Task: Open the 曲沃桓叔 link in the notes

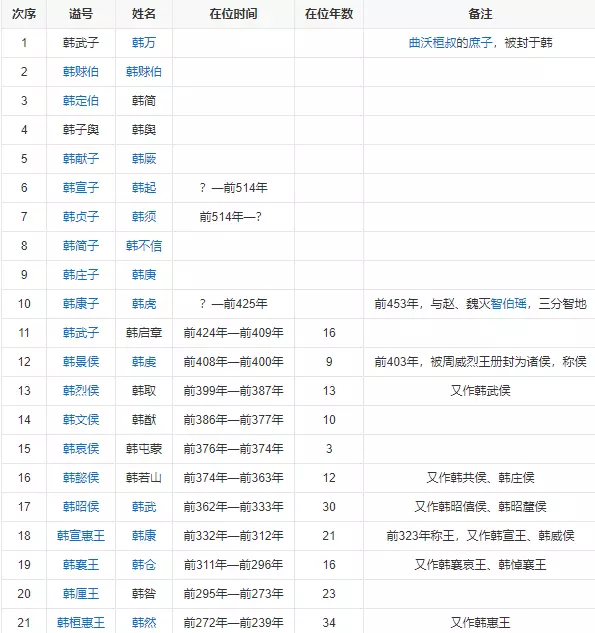Action: pos(432,43)
